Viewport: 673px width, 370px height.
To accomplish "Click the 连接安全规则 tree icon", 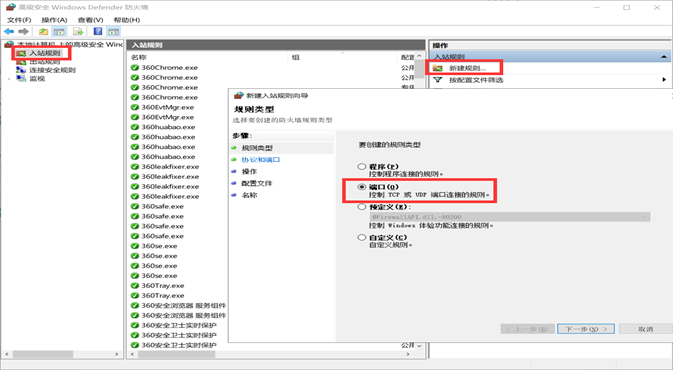I will pyautogui.click(x=21, y=70).
